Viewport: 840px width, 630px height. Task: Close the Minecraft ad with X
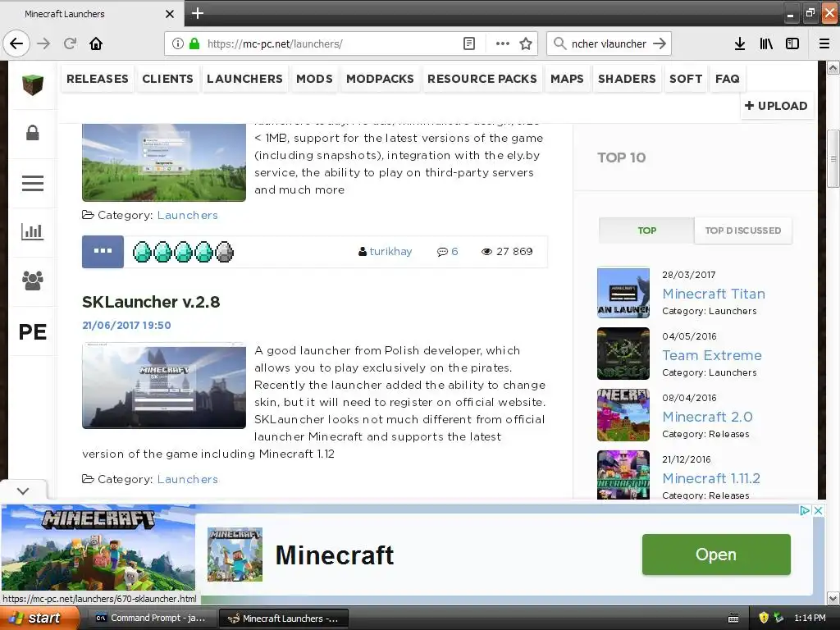click(x=818, y=510)
